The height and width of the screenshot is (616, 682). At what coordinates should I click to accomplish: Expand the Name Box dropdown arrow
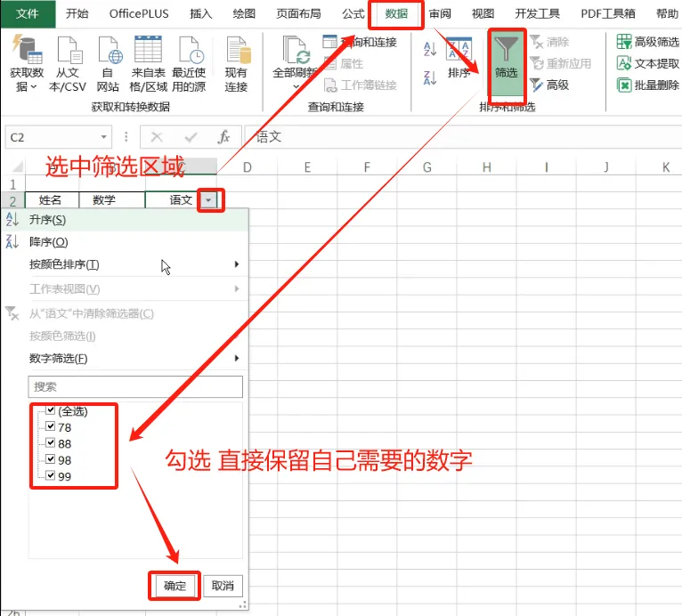tap(103, 137)
